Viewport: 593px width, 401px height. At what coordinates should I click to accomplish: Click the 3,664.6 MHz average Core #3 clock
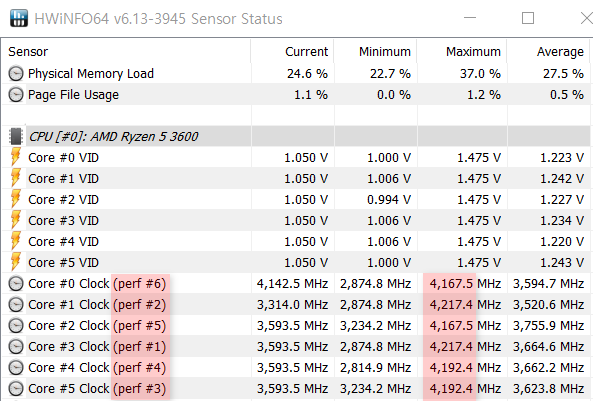pyautogui.click(x=548, y=347)
